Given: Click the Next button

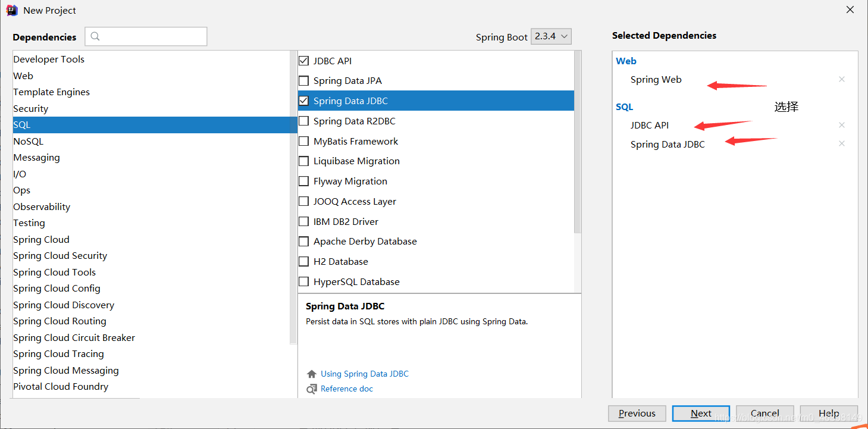Looking at the screenshot, I should pos(701,414).
